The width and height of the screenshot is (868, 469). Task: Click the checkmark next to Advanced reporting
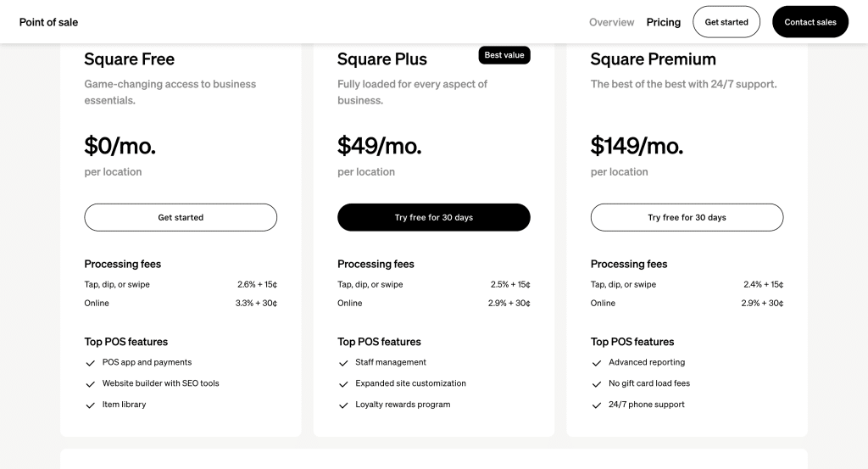(597, 363)
